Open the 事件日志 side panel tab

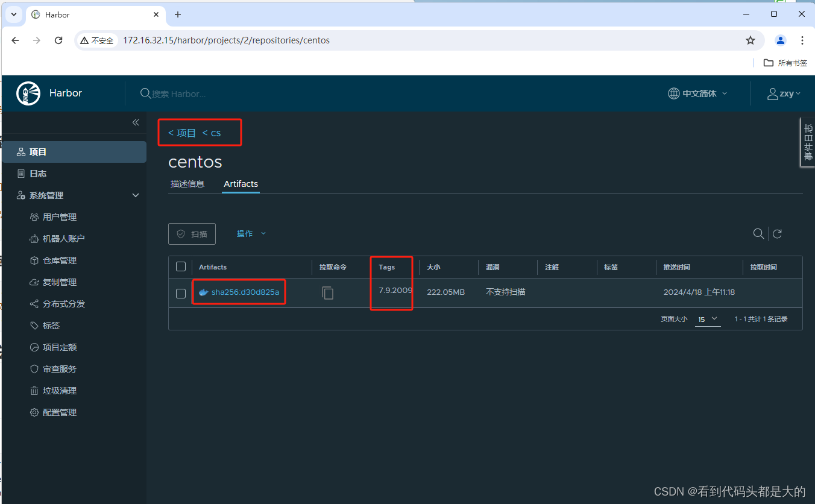point(808,142)
